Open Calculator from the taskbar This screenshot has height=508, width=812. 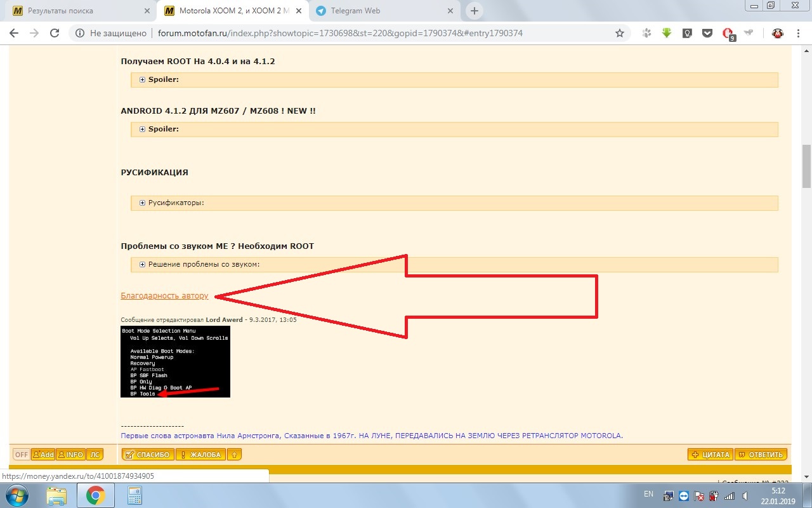click(134, 495)
